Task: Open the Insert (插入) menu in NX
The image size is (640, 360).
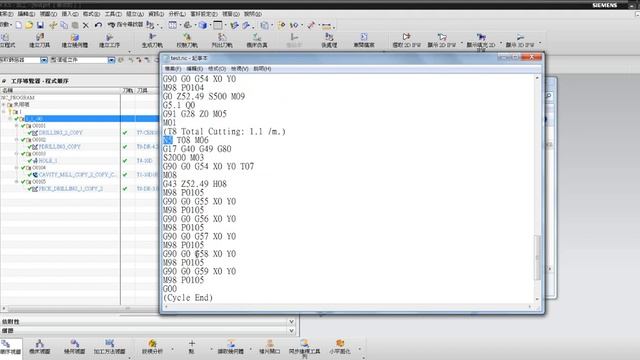Action: click(70, 14)
